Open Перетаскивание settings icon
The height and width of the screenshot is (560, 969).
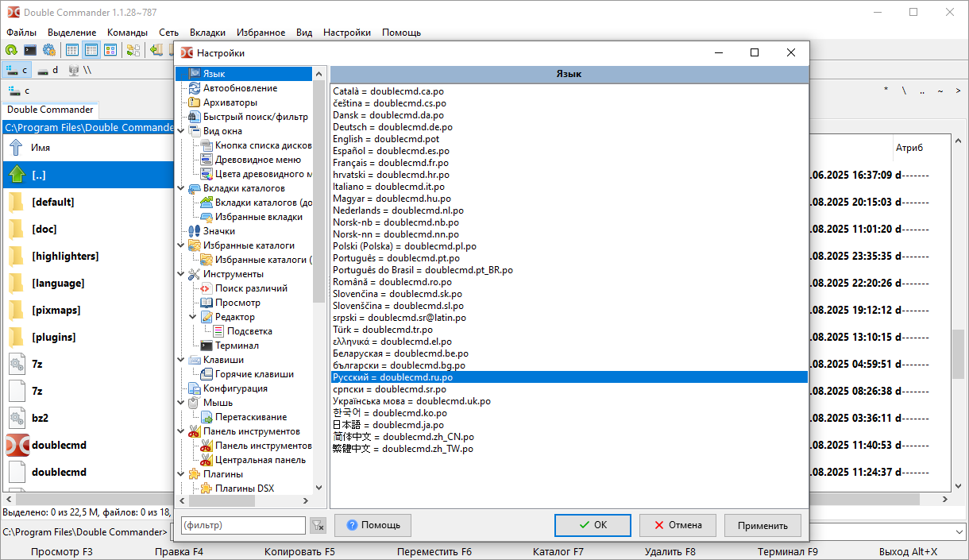click(x=207, y=417)
